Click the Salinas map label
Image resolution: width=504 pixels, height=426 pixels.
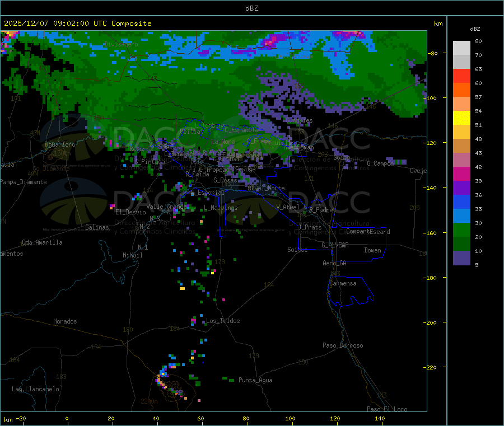coord(97,227)
